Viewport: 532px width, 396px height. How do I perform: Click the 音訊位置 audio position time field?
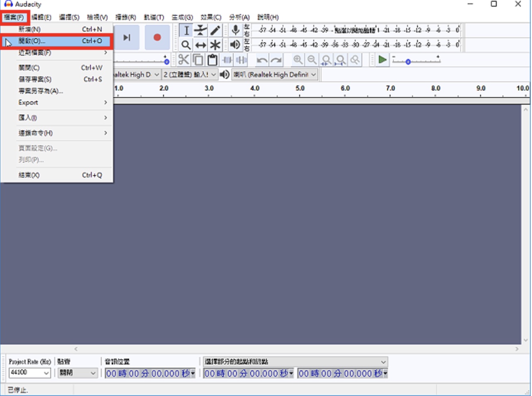150,374
